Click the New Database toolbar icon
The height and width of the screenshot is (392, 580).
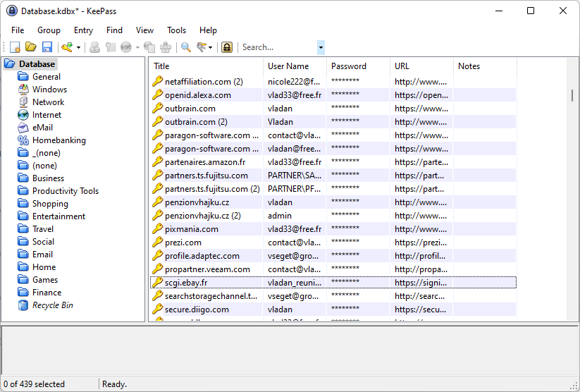click(x=15, y=47)
